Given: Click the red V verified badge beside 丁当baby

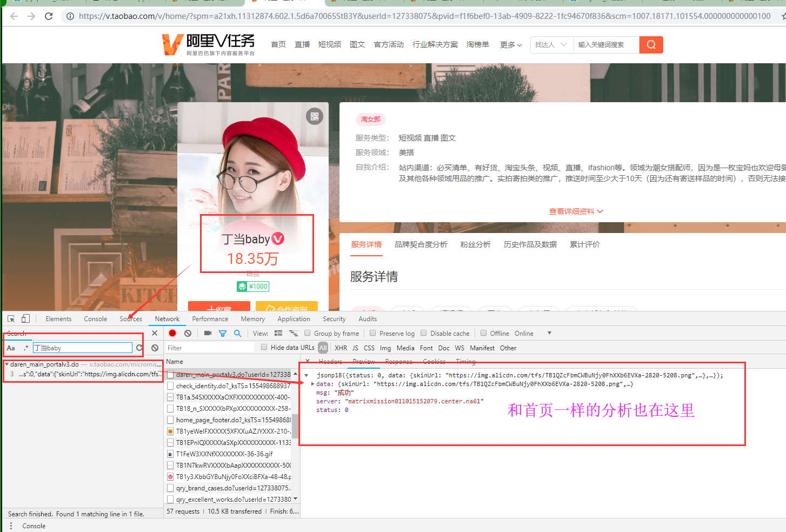Looking at the screenshot, I should point(278,238).
